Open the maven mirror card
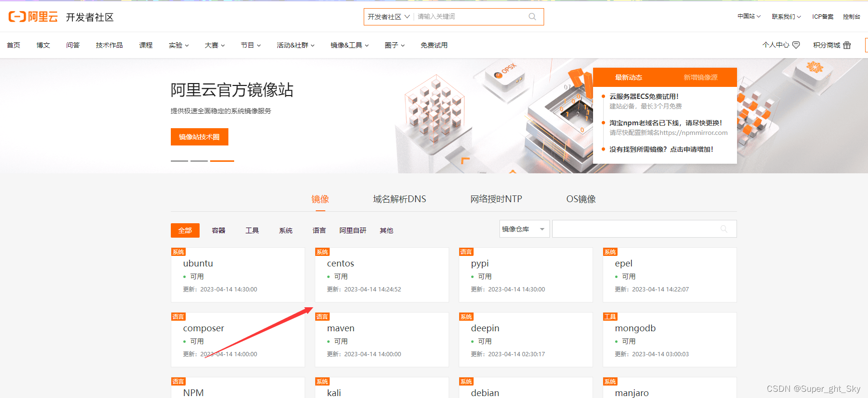Screen dimensions: 868x398 point(382,339)
